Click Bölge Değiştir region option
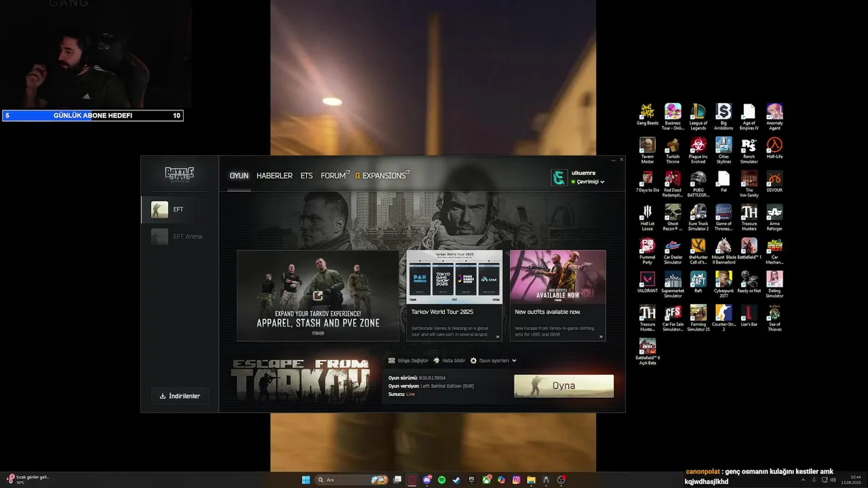The image size is (868, 488). (x=408, y=361)
